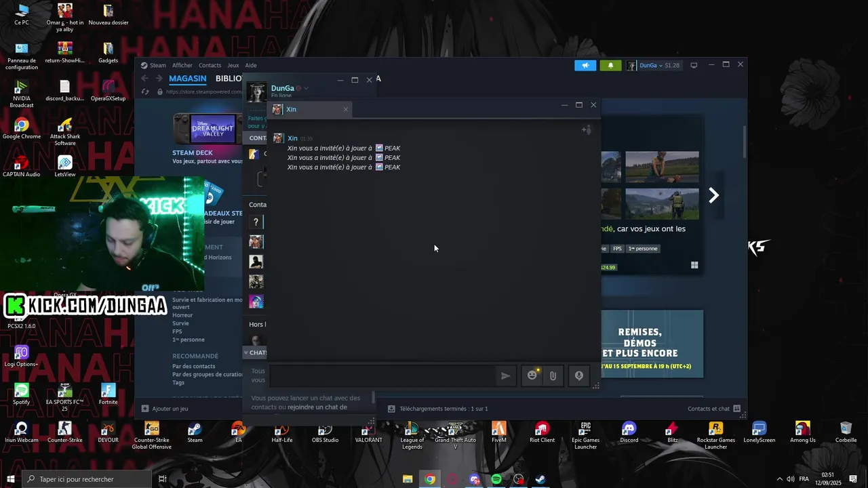Click the Windows Start button

tap(11, 479)
